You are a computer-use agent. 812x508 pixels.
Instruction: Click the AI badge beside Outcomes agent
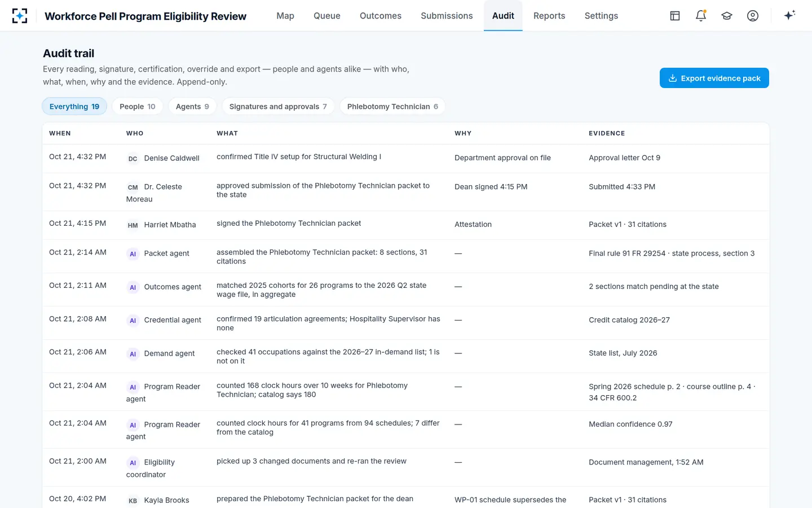(133, 287)
